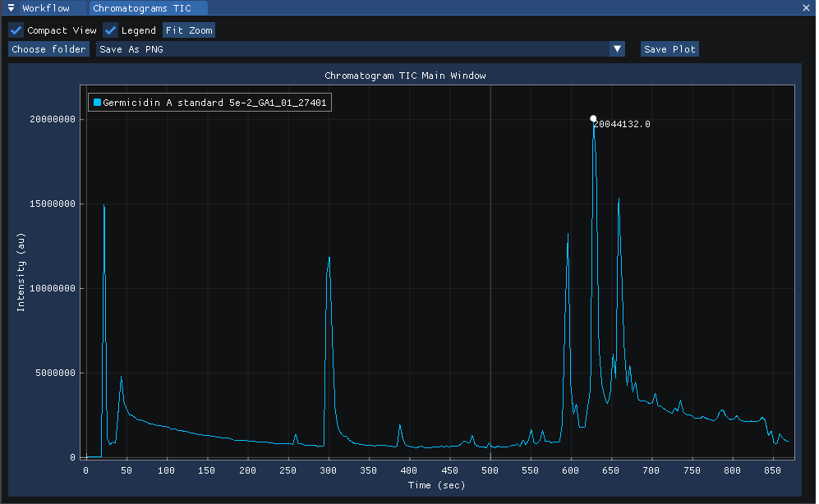Expand the save format dropdown arrow
The image size is (819, 504).
point(618,49)
